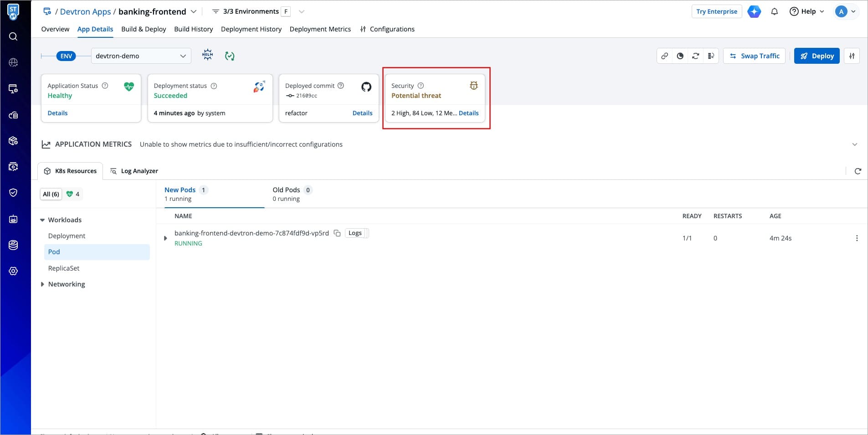Filter resources by All (6)
The image size is (868, 435).
pyautogui.click(x=51, y=194)
